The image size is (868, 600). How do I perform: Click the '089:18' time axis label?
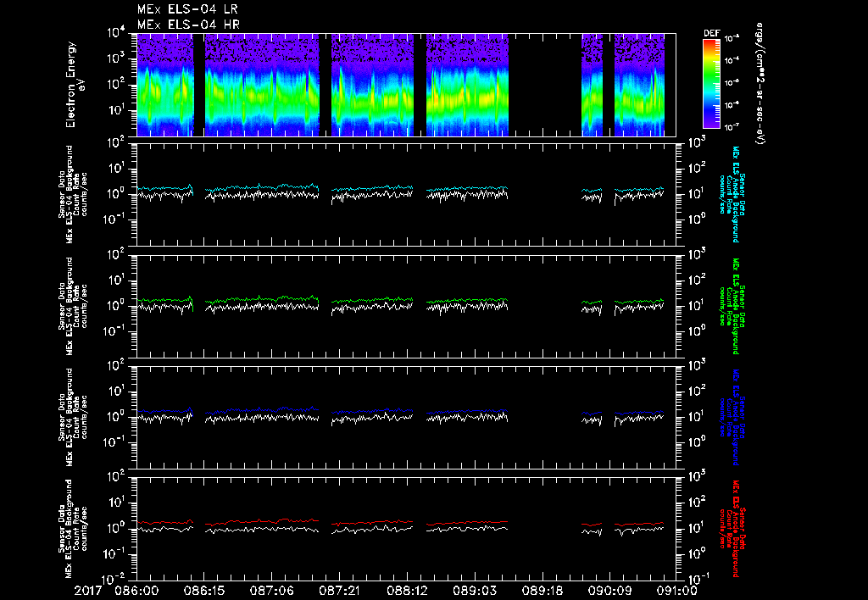pos(542,591)
